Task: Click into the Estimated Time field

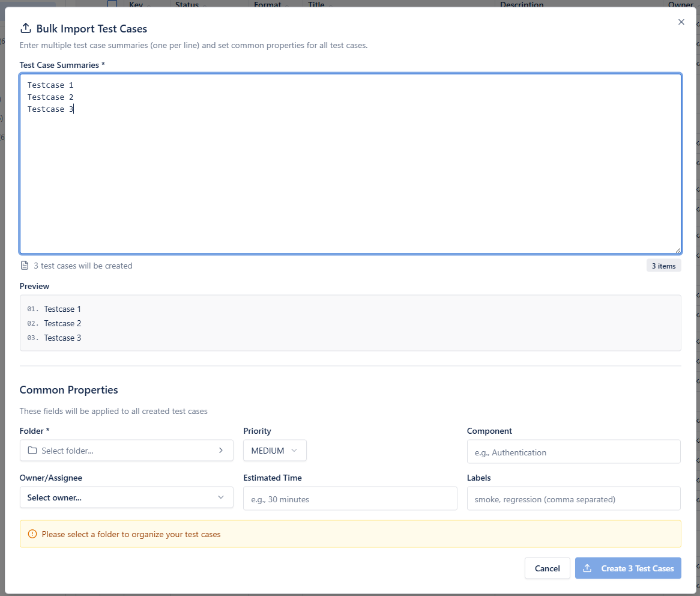Action: 350,499
